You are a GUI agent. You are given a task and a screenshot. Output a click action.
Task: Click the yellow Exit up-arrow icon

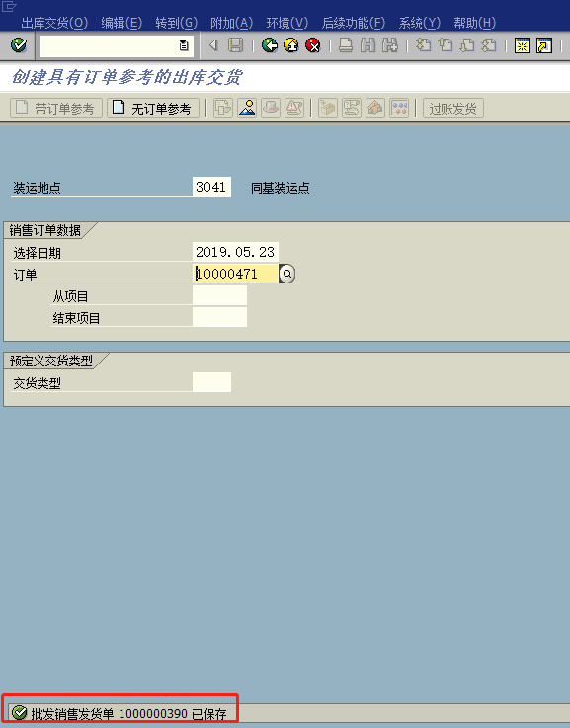click(291, 45)
